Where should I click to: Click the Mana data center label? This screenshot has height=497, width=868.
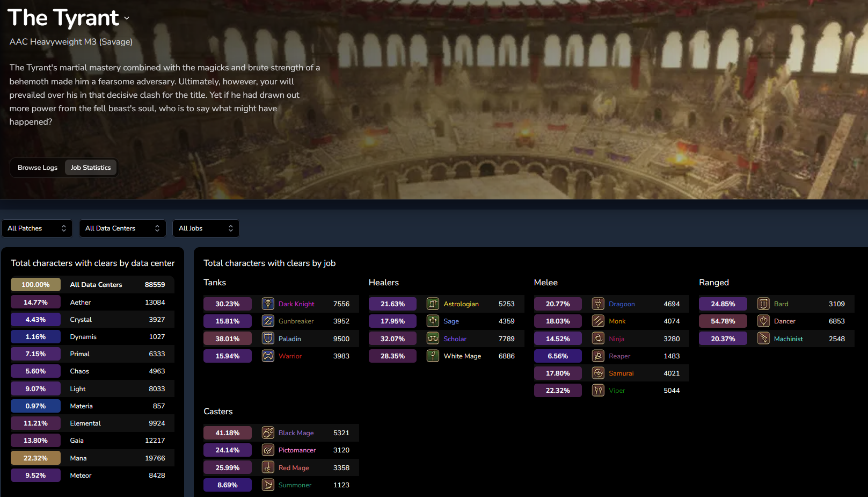(78, 458)
